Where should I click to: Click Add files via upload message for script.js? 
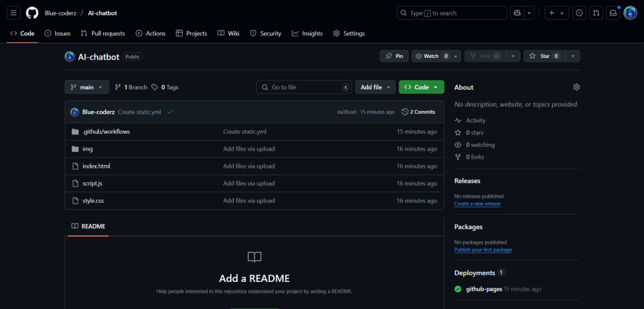(x=249, y=183)
